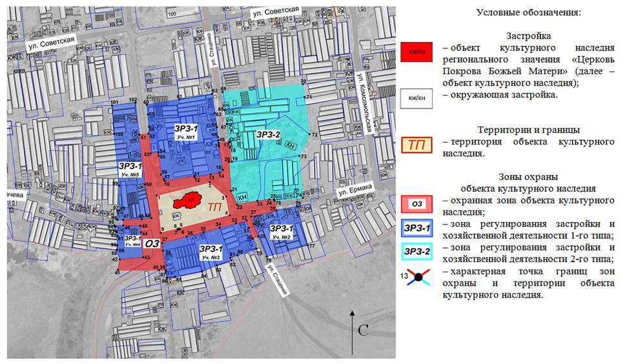Click the blue ЗРЗ-1 legend swatch

416,228
